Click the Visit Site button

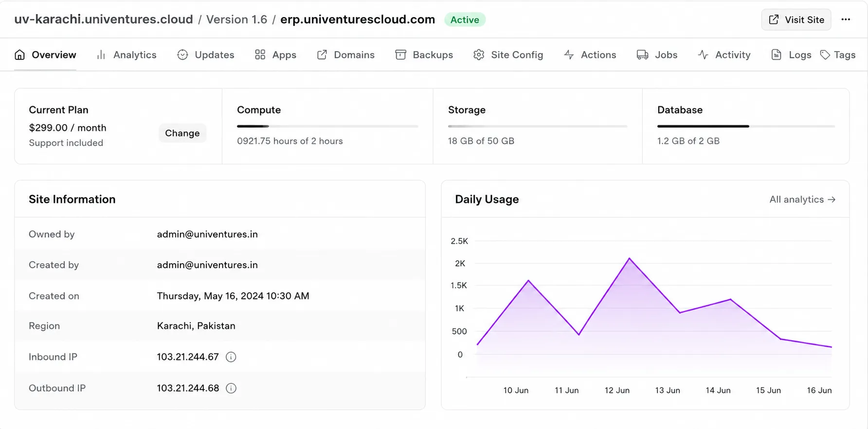point(796,19)
